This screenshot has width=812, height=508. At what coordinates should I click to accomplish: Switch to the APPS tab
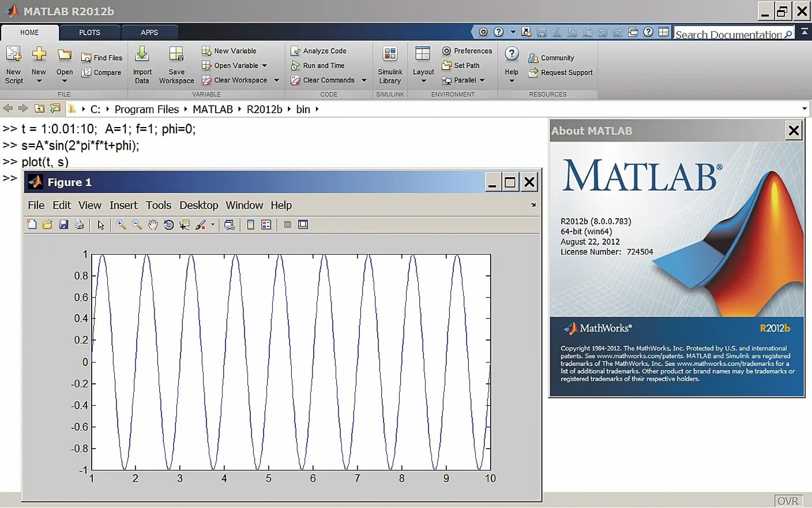click(x=149, y=33)
